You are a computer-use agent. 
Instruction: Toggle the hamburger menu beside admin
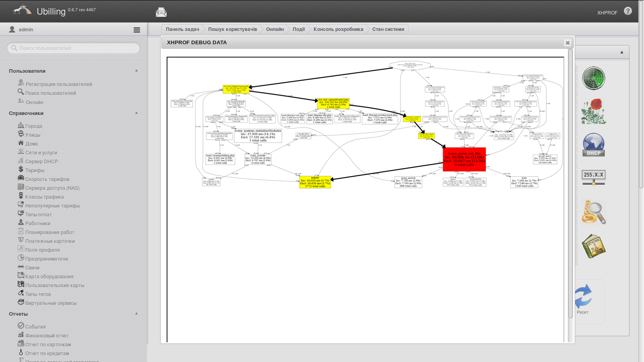[x=137, y=30]
